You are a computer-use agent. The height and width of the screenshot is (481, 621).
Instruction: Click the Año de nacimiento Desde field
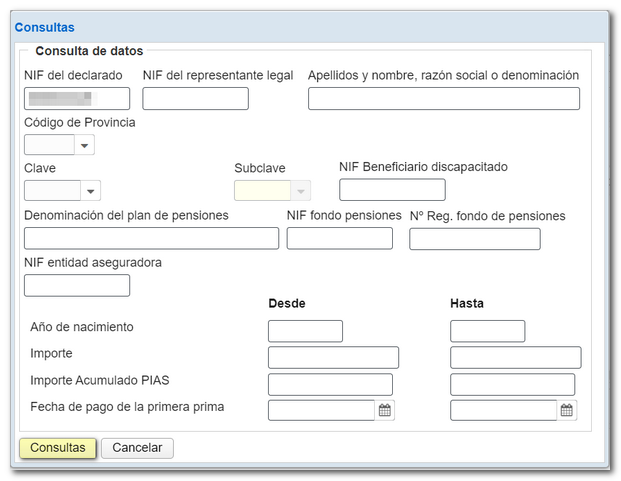click(x=305, y=331)
